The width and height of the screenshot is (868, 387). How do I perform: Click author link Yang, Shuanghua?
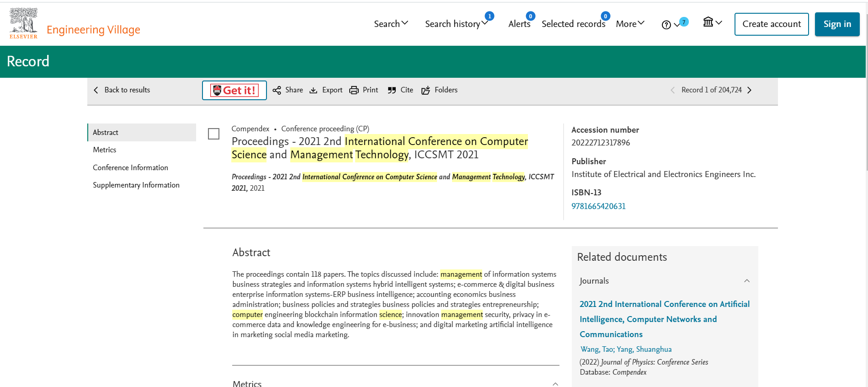644,349
